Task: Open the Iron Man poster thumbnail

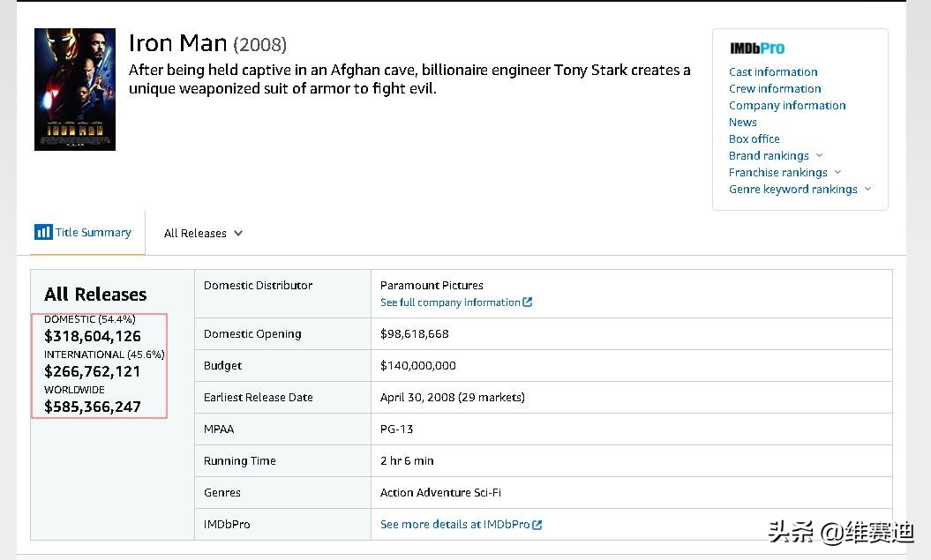Action: point(75,89)
